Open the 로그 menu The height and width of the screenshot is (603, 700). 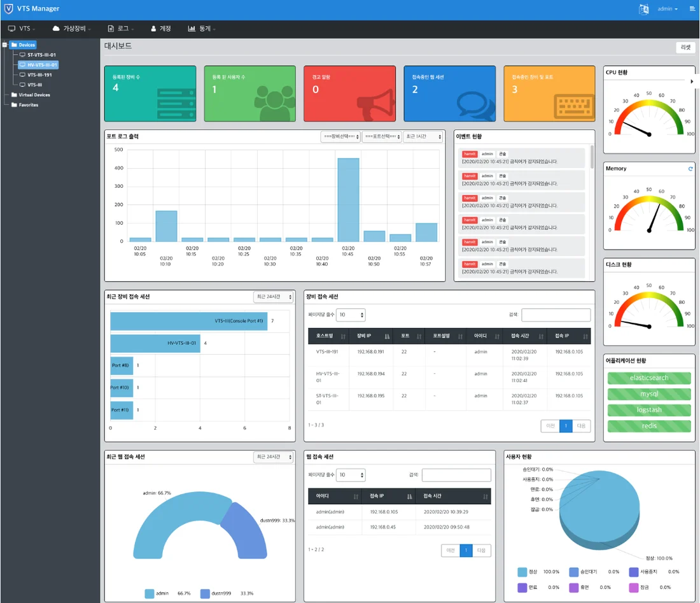click(x=120, y=29)
